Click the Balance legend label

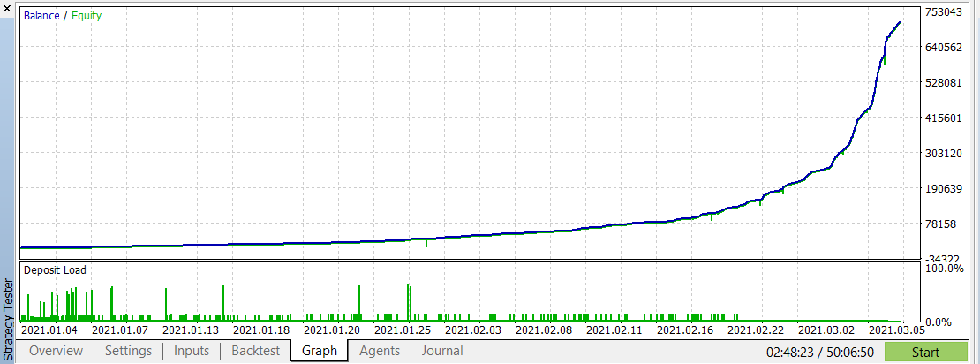point(41,16)
